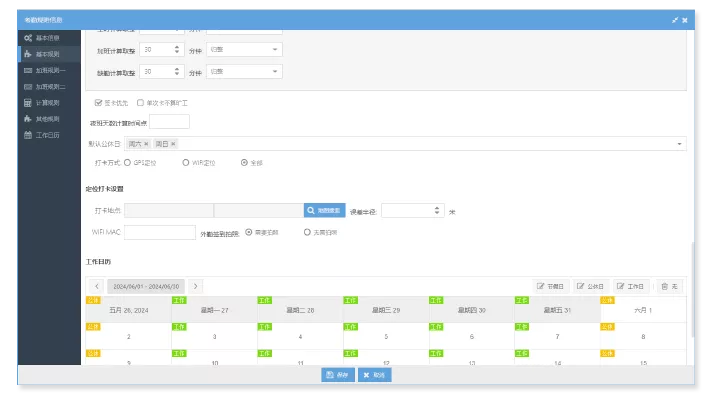Click the 加班计算取整 minutes spinner

click(162, 49)
